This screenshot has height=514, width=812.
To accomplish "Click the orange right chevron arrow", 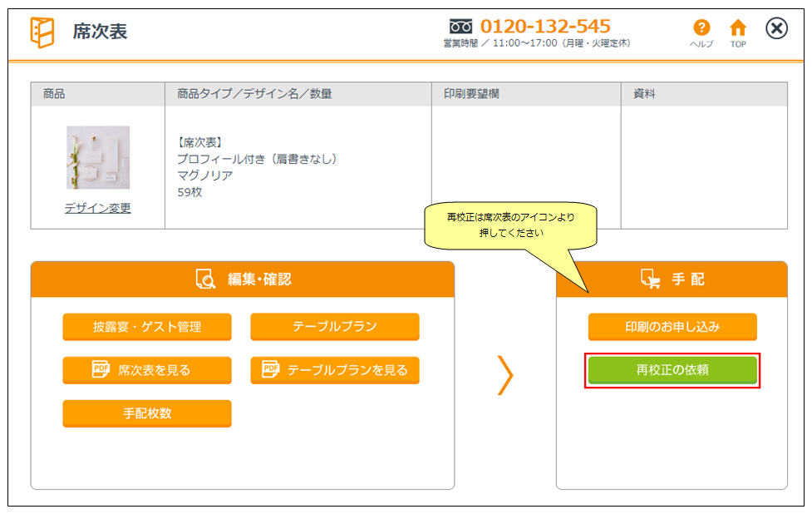I will 504,375.
